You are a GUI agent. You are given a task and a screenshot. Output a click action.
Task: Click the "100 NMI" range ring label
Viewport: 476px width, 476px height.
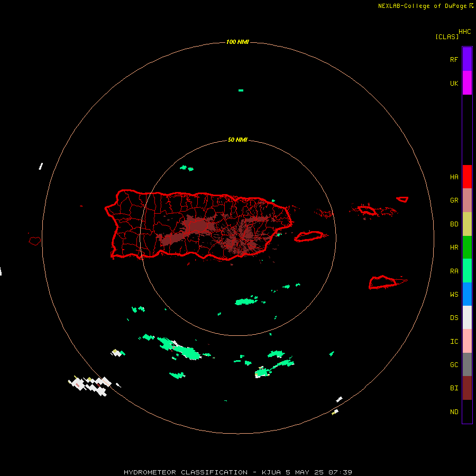(237, 42)
